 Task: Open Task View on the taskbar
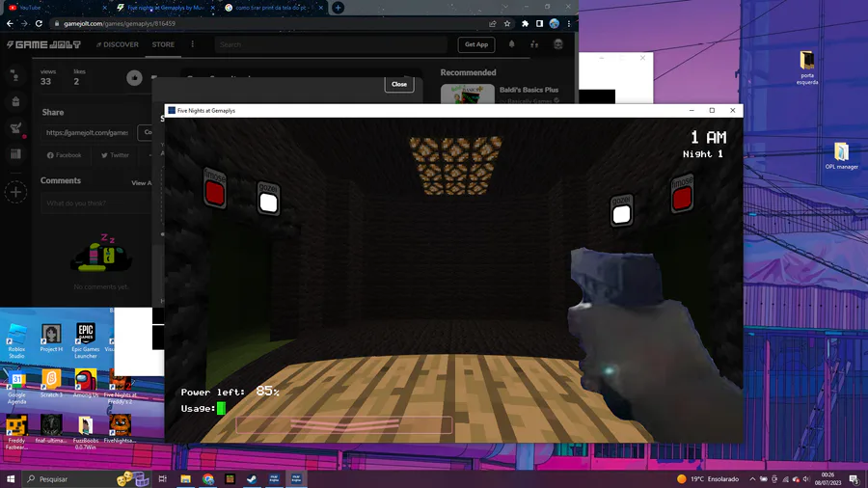[x=163, y=478]
